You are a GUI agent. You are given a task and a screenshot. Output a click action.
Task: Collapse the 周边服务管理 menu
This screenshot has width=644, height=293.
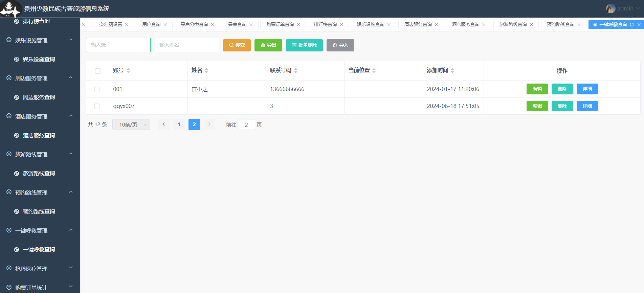[x=71, y=78]
